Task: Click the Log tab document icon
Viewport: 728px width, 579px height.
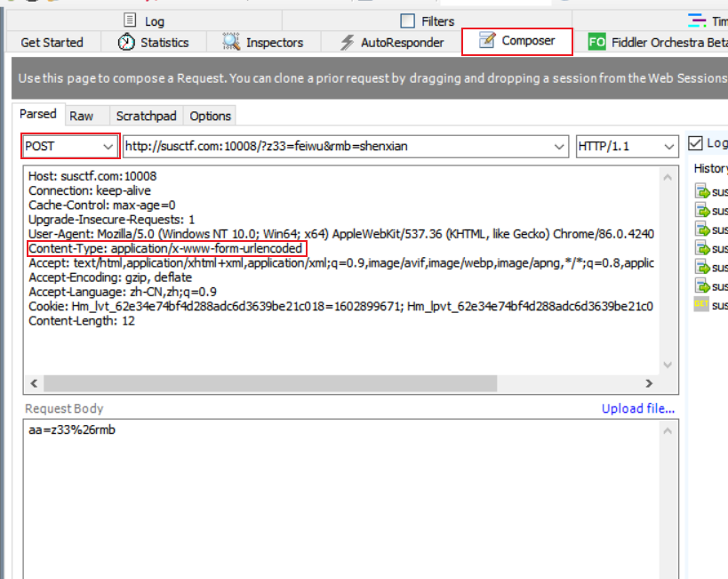Action: (x=130, y=20)
